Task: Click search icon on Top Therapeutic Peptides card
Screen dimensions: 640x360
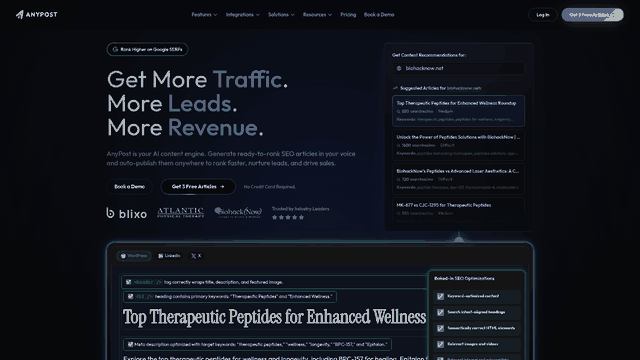Action: coord(398,111)
